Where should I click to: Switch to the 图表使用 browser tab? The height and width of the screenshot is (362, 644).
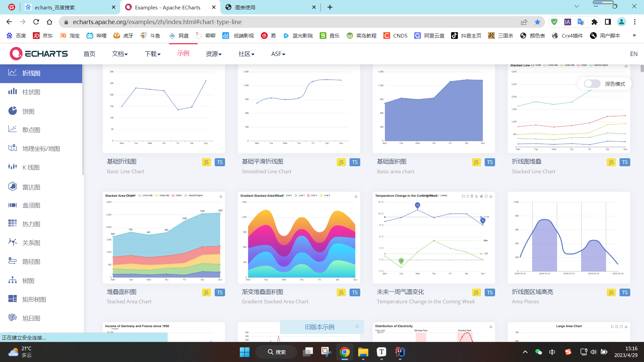coord(245,7)
